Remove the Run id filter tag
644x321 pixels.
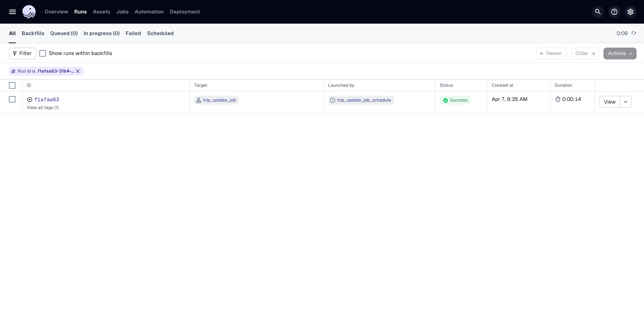click(78, 71)
